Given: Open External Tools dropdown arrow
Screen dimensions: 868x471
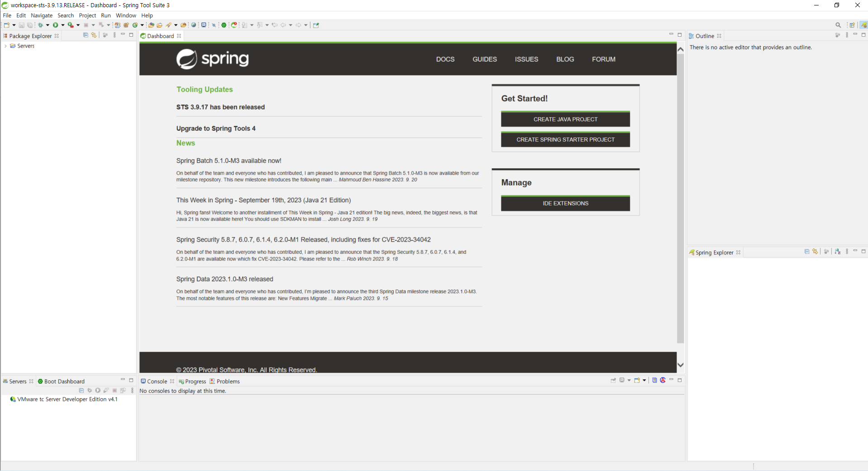Looking at the screenshot, I should pyautogui.click(x=78, y=25).
